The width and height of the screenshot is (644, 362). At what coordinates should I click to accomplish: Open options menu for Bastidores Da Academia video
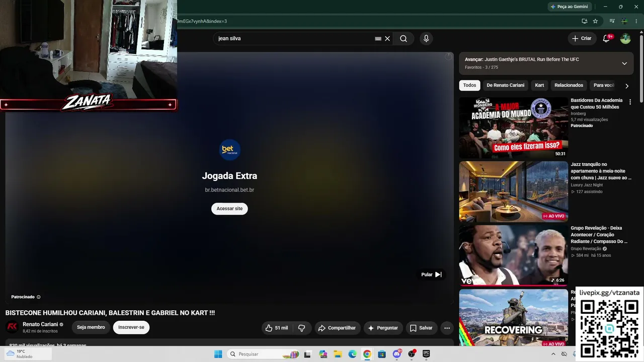(x=630, y=102)
